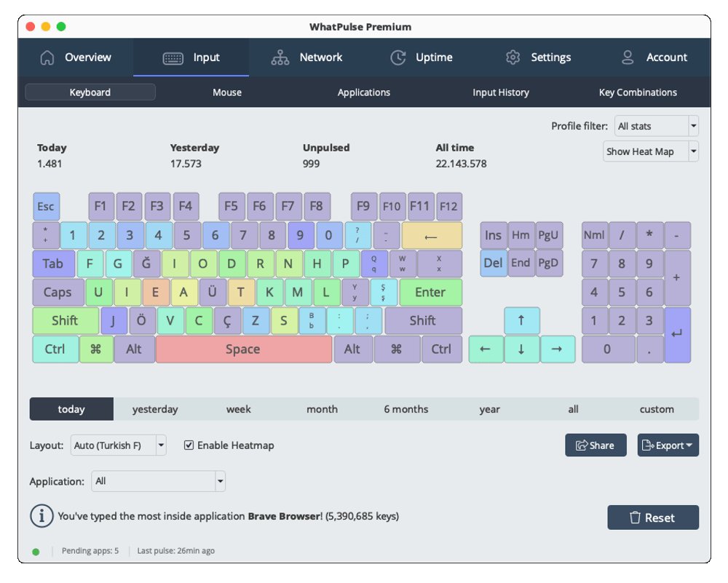Click the PgU key on heatmap

(548, 235)
